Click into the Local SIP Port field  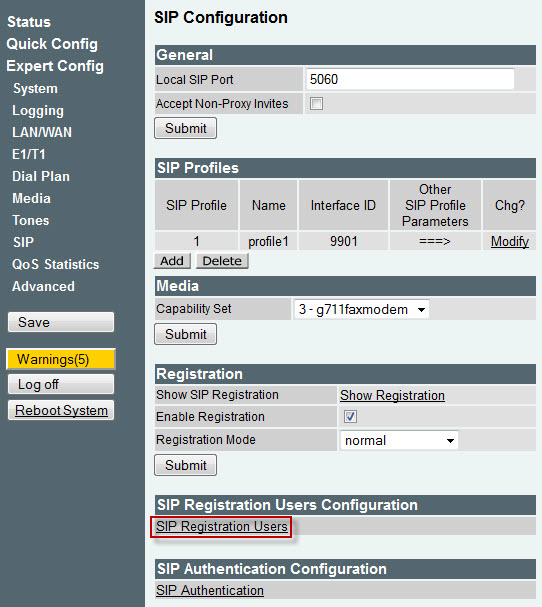[x=410, y=79]
